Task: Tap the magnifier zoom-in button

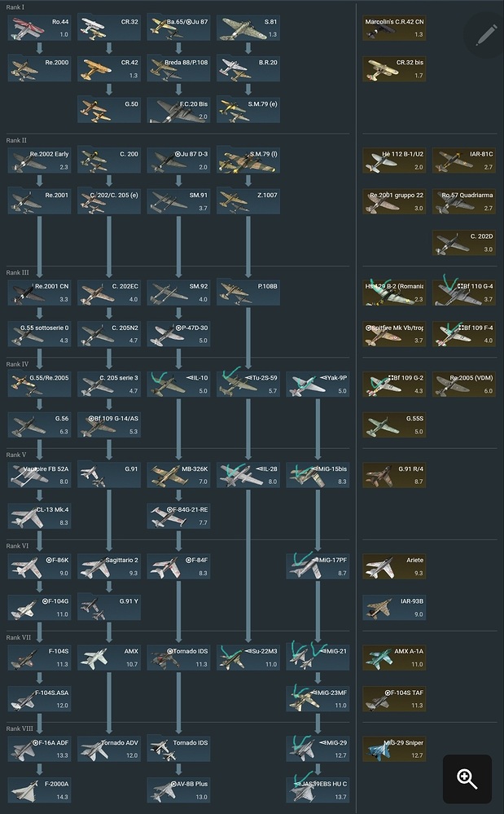Action: pos(467,779)
